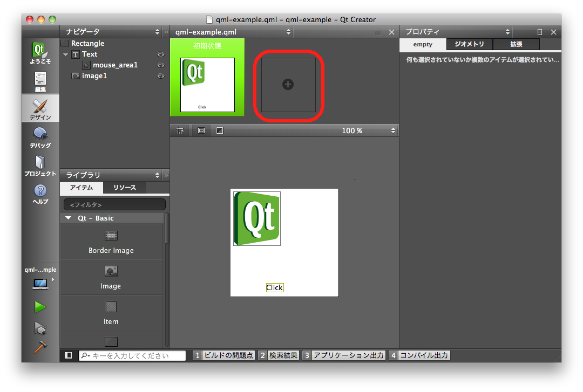Hide the image1 item
Viewport: 583px width, 392px height.
160,76
